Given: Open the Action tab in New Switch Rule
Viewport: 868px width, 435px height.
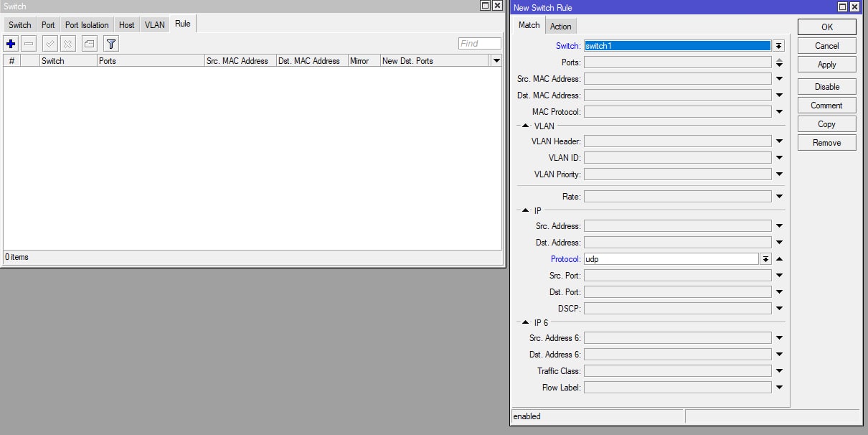Looking at the screenshot, I should [x=561, y=27].
